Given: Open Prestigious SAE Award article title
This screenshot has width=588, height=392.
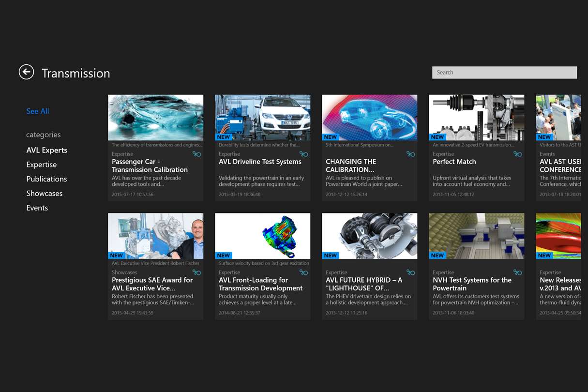Looking at the screenshot, I should coord(152,284).
